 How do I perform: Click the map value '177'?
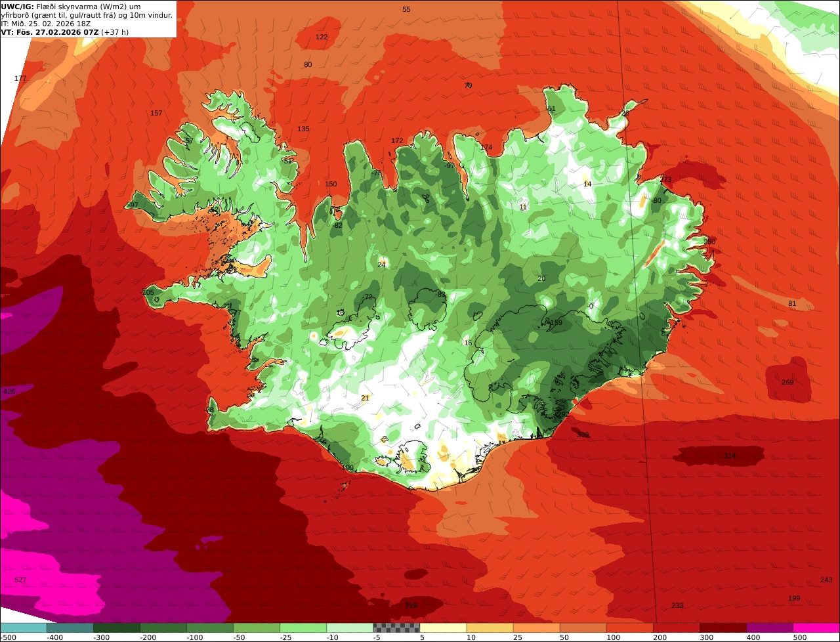(20, 78)
